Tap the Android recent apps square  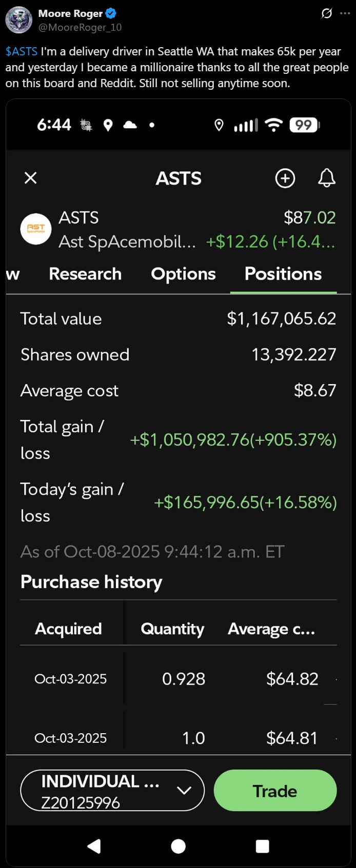click(x=262, y=846)
